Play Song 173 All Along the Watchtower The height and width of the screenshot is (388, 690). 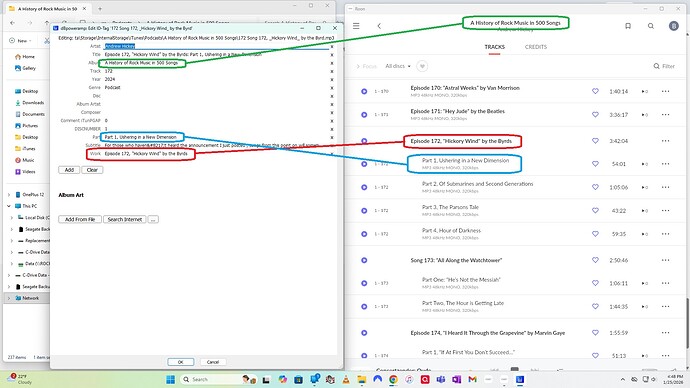click(x=364, y=260)
